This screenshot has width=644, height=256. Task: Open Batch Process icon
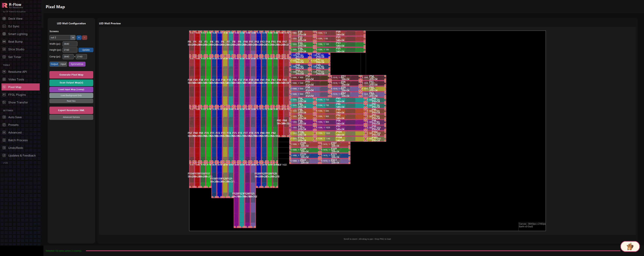[4, 140]
